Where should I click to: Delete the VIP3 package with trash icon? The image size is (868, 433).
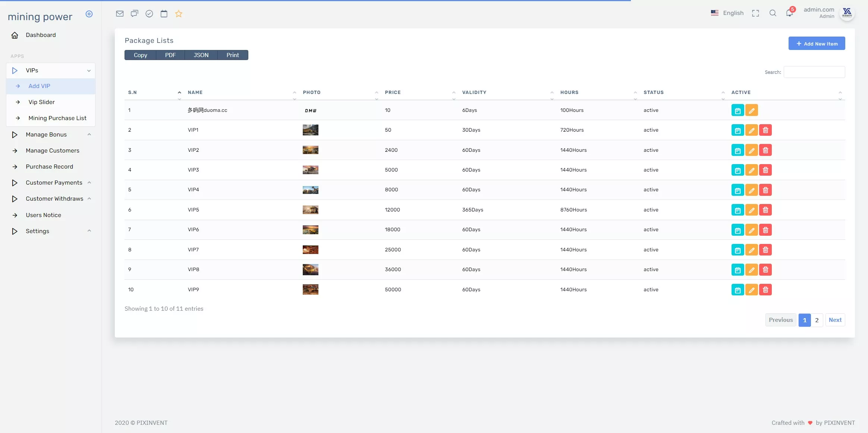[765, 170]
